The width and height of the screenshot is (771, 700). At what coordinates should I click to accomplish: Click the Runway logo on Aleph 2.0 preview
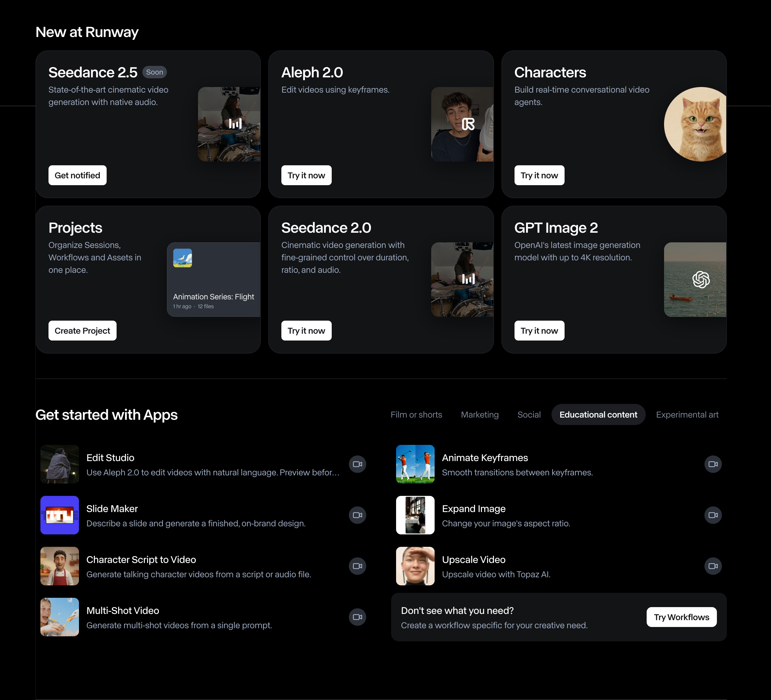tap(469, 124)
